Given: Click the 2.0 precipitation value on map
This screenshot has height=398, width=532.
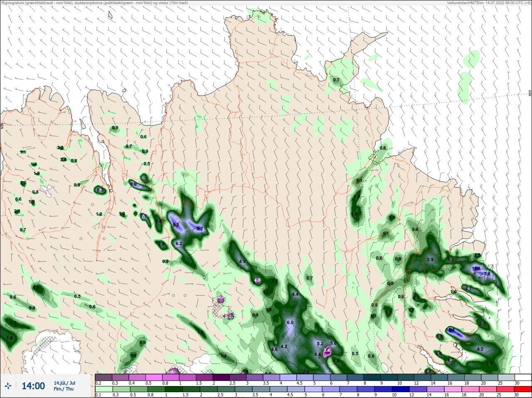Looking at the screenshot, I should coord(306,372).
